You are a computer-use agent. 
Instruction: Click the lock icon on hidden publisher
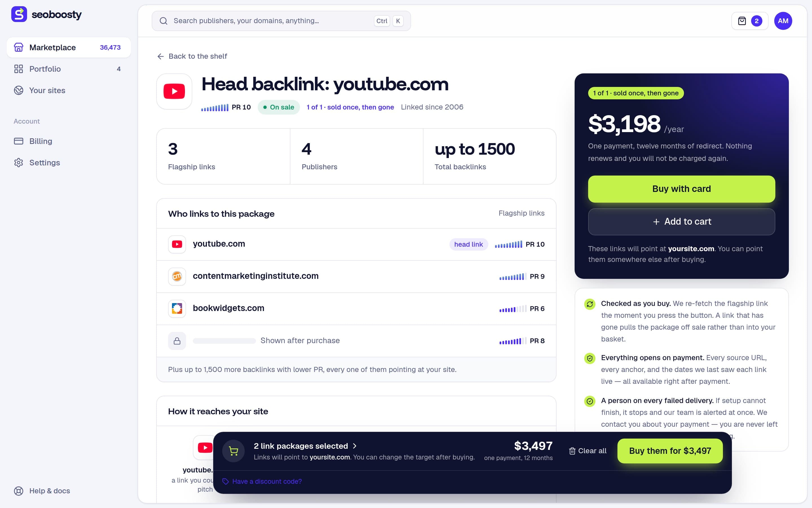pos(177,341)
